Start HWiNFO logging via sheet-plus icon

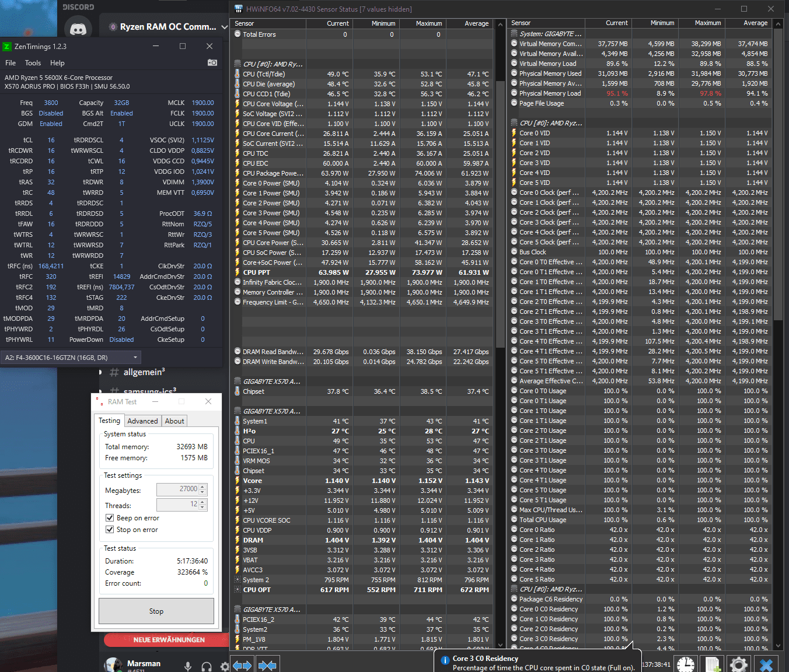point(712,664)
